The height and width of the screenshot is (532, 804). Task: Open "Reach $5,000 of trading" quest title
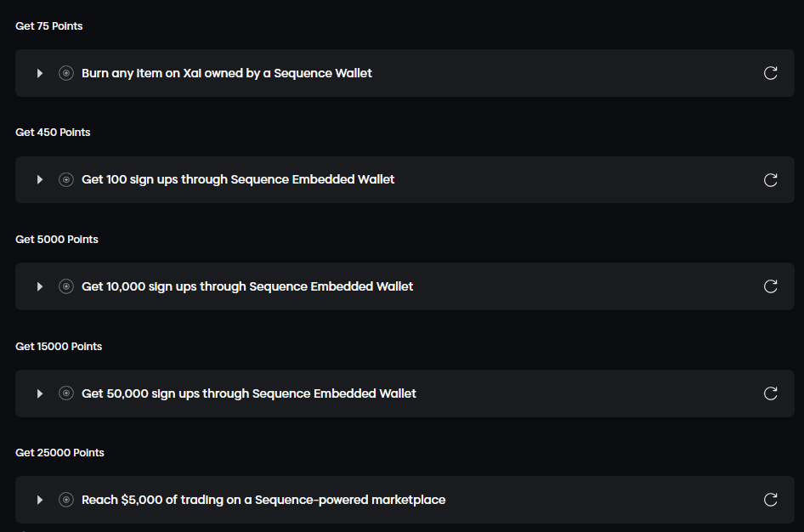(263, 500)
